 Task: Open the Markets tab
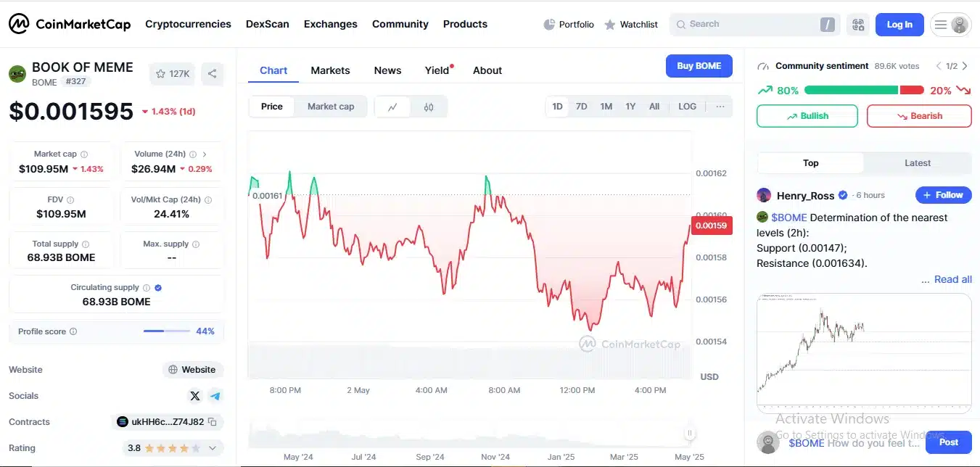pos(330,70)
